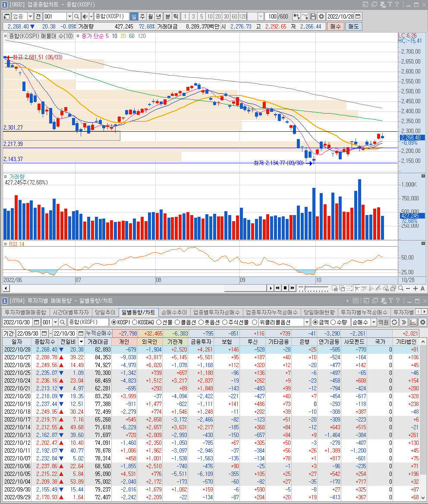Image resolution: width=428 pixels, height=504 pixels.
Task: Open code 001 dropdown arrow in chart toolbar
Action: (69, 16)
